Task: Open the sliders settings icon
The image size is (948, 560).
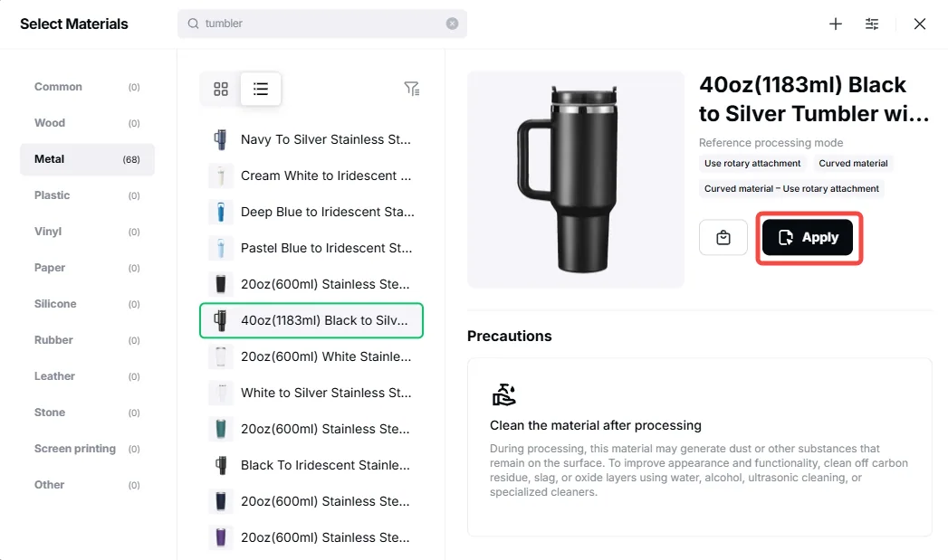Action: 872,24
